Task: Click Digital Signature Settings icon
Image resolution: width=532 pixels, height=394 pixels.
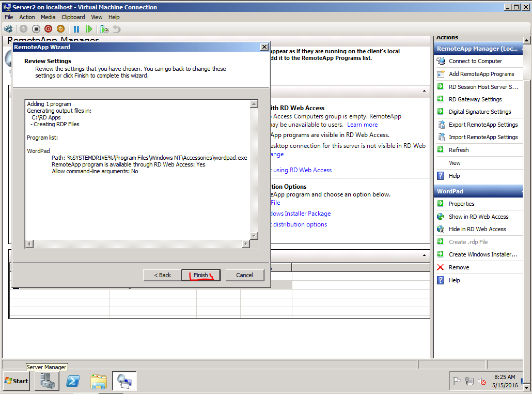Action: point(441,111)
